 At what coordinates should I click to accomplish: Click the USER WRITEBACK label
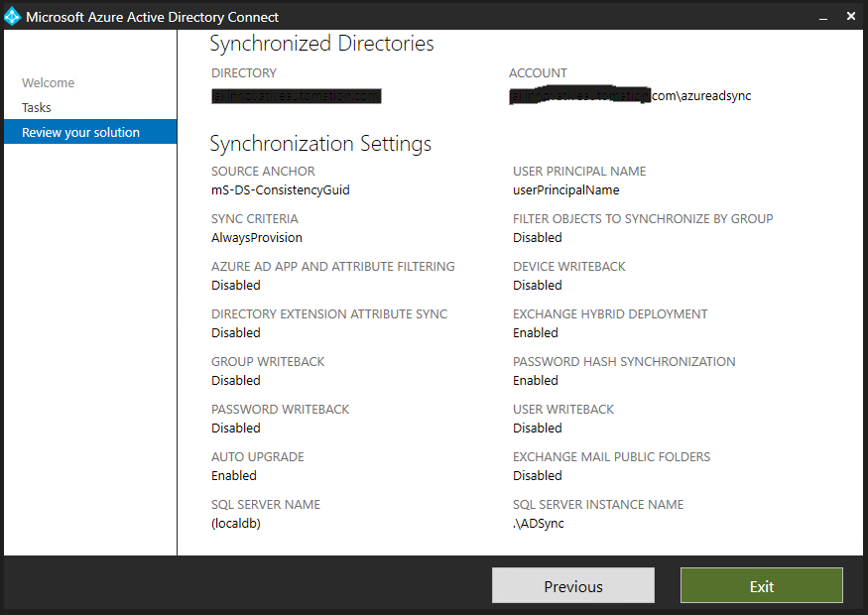click(x=563, y=409)
